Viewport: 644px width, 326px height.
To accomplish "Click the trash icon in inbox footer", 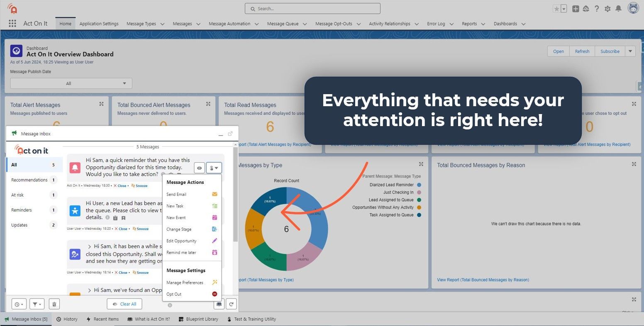I will tap(54, 304).
